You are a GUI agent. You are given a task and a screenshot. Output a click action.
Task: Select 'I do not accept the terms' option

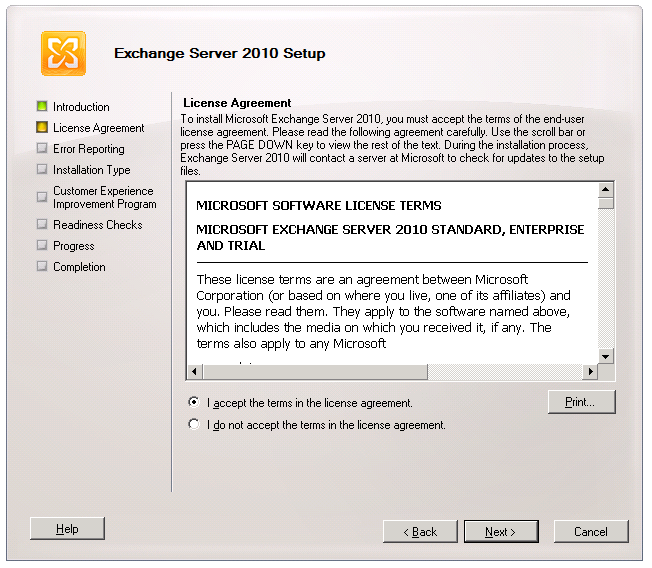193,424
